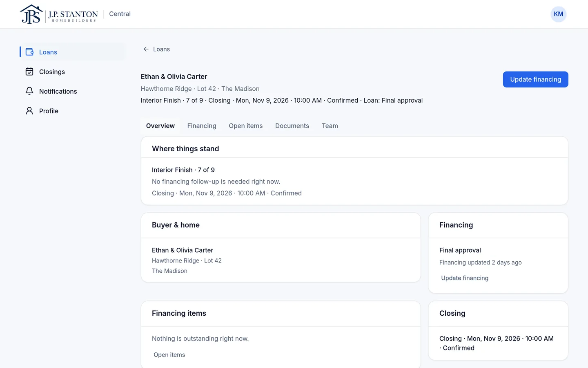The width and height of the screenshot is (588, 368).
Task: Open the KM user avatar menu
Action: click(x=558, y=14)
